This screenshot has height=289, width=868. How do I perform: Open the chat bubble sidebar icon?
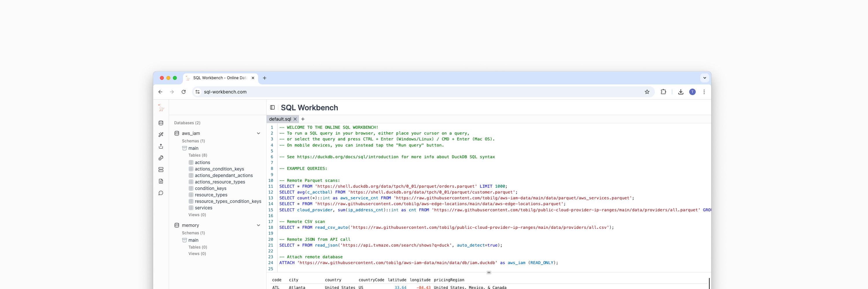point(161,193)
